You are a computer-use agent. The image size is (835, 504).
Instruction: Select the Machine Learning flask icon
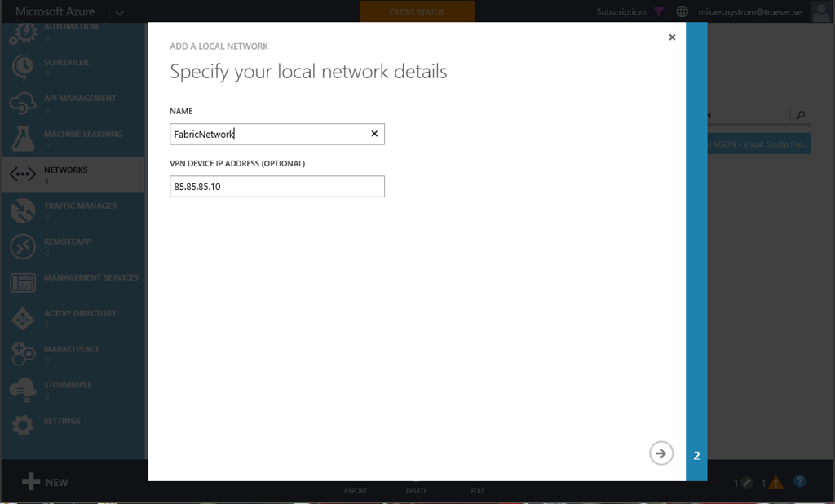point(23,139)
